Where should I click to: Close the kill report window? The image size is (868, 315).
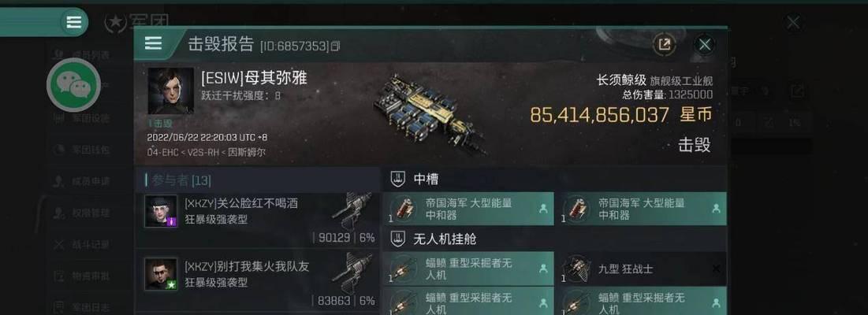click(705, 45)
